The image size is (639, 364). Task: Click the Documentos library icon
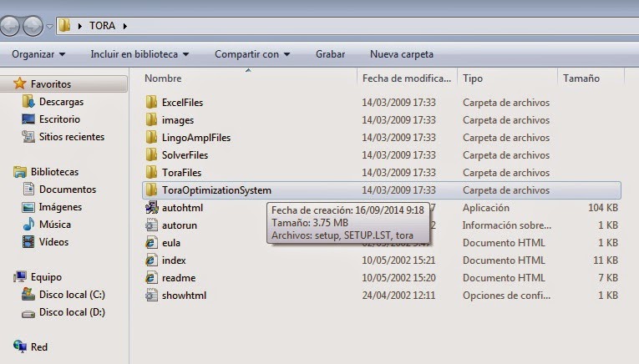coord(28,189)
